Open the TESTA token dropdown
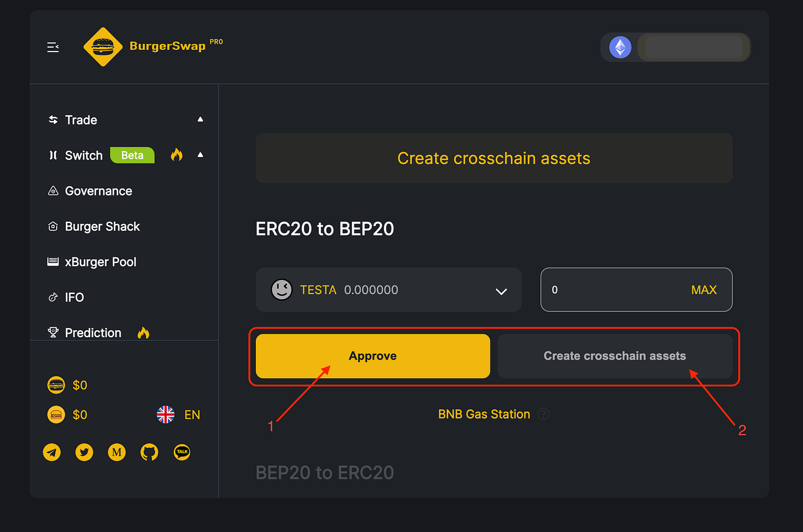 pos(501,291)
